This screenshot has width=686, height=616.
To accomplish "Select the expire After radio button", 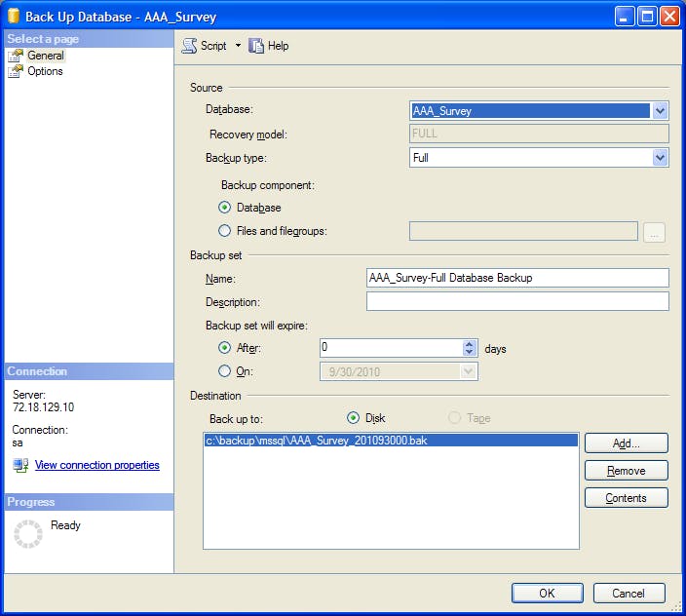I will [224, 348].
